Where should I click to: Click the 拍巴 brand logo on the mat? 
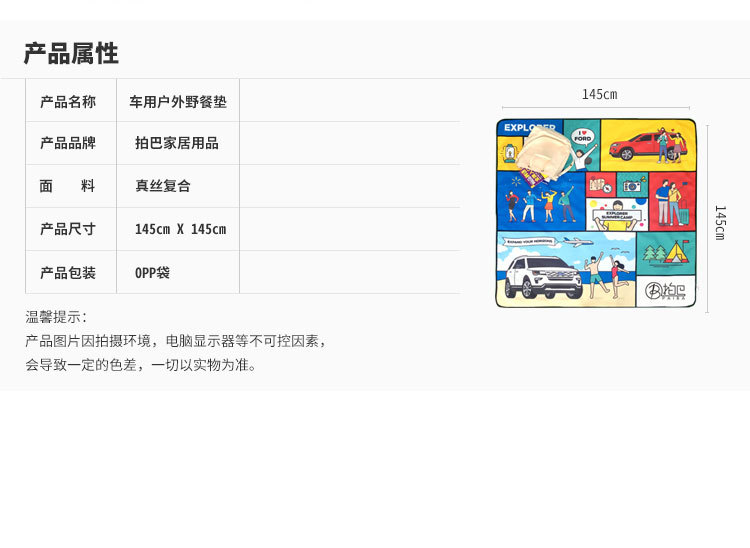pos(666,291)
